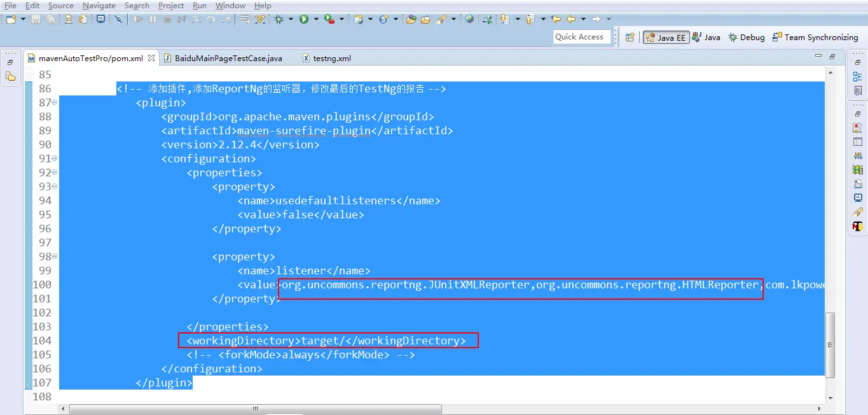Click the Suspend debug icon
The height and width of the screenshot is (415, 868).
pyautogui.click(x=153, y=19)
